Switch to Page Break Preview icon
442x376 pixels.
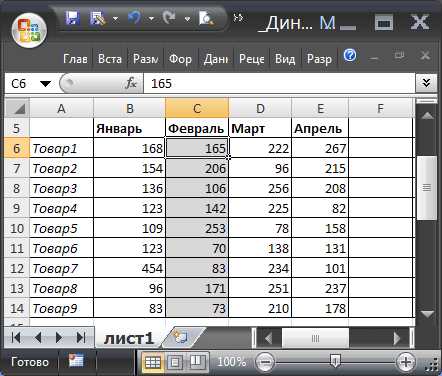197,362
